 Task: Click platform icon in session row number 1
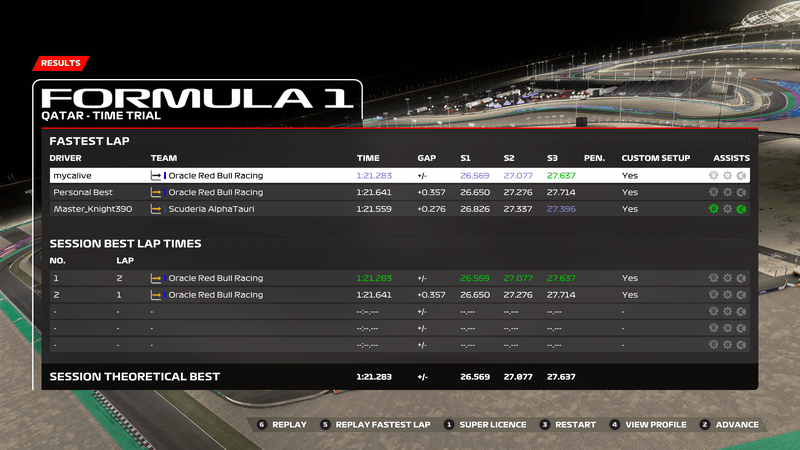pyautogui.click(x=156, y=278)
